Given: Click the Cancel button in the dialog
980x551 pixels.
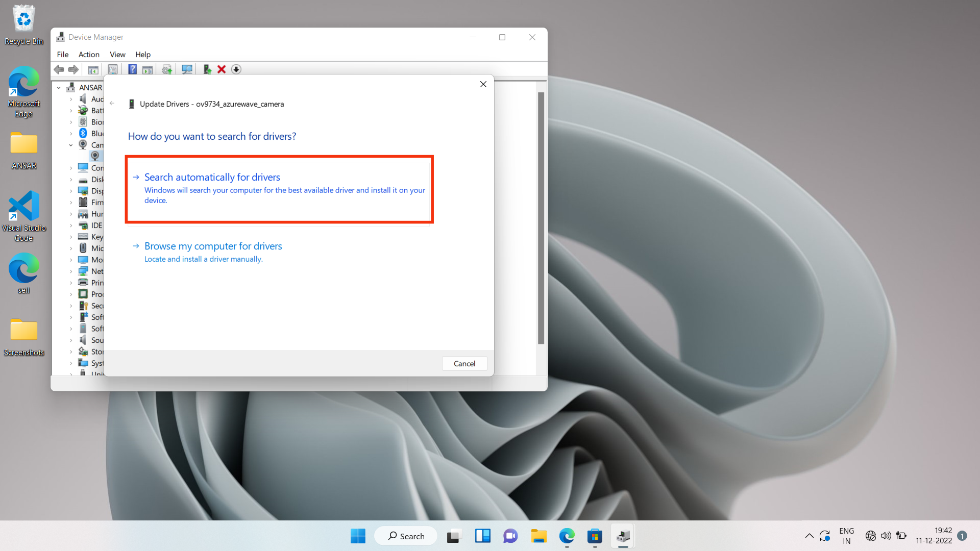Looking at the screenshot, I should click(464, 363).
